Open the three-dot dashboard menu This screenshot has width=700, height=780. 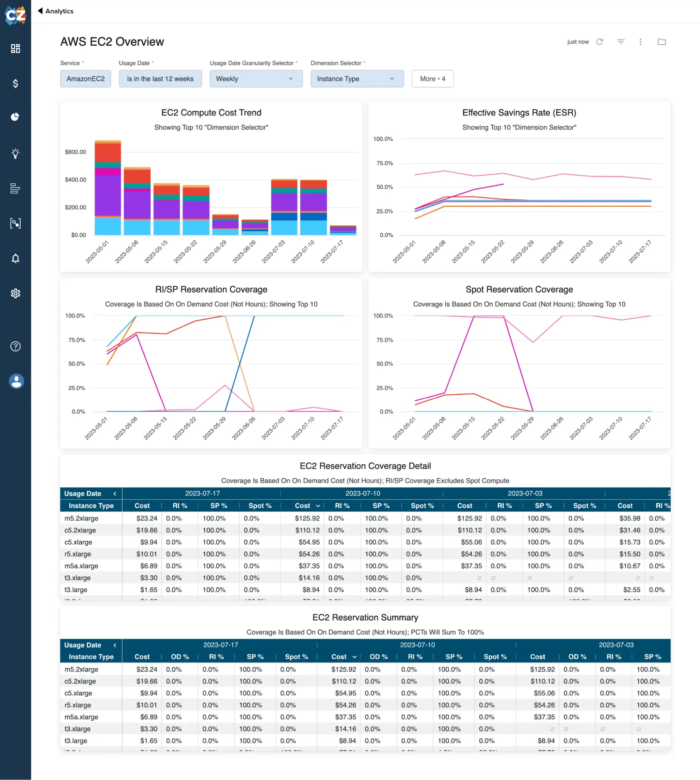tap(640, 42)
